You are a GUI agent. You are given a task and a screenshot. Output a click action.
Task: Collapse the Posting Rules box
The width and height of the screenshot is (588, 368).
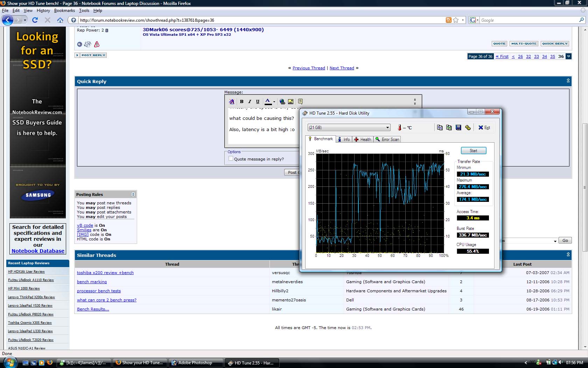(133, 194)
